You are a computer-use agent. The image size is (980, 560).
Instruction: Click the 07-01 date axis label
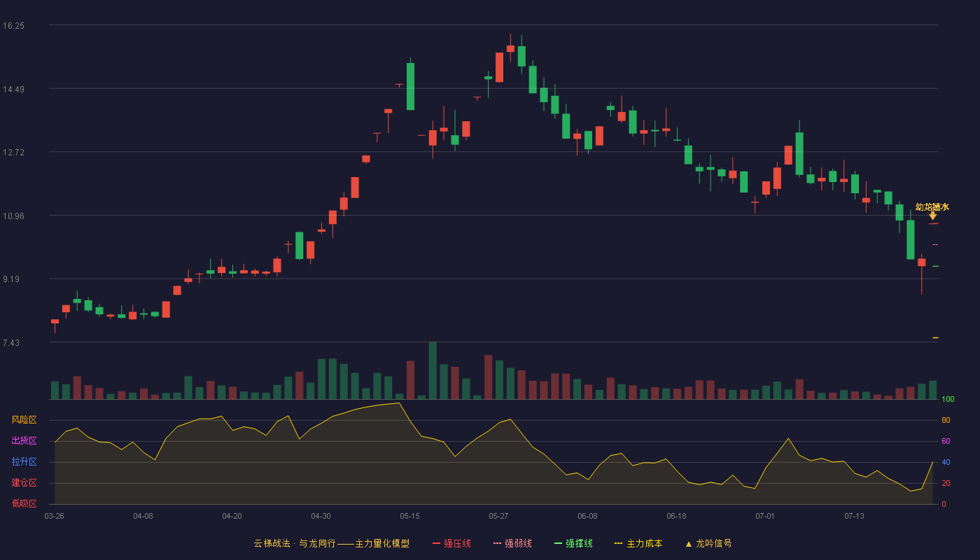[x=765, y=516]
